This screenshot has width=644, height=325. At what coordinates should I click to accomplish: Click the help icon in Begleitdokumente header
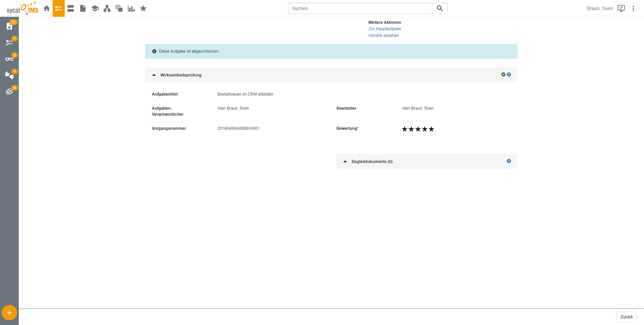point(509,161)
